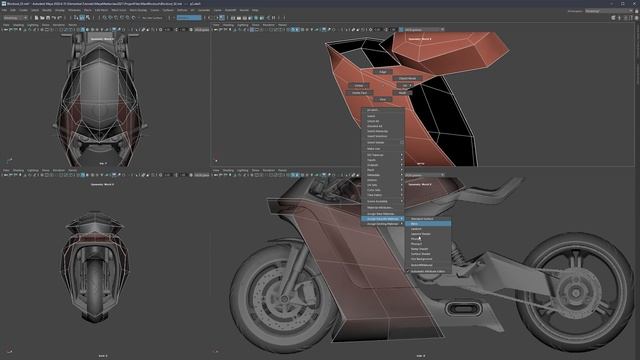Click Multi in the marking menu
The height and width of the screenshot is (360, 640).
point(402,93)
